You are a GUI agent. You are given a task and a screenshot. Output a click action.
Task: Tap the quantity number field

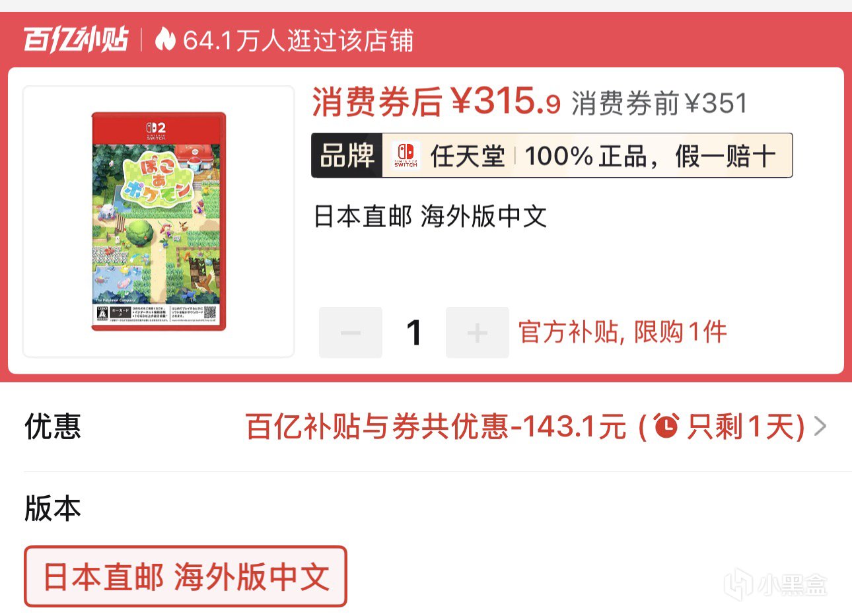[414, 332]
